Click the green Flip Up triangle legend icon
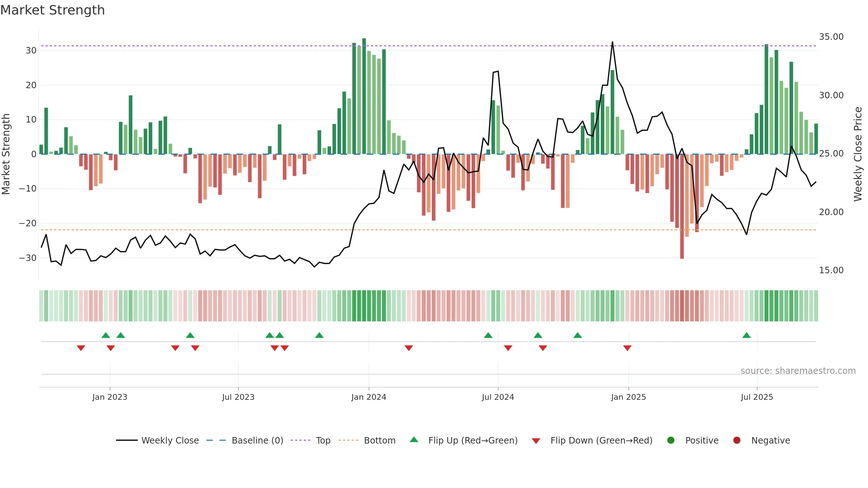 (414, 440)
